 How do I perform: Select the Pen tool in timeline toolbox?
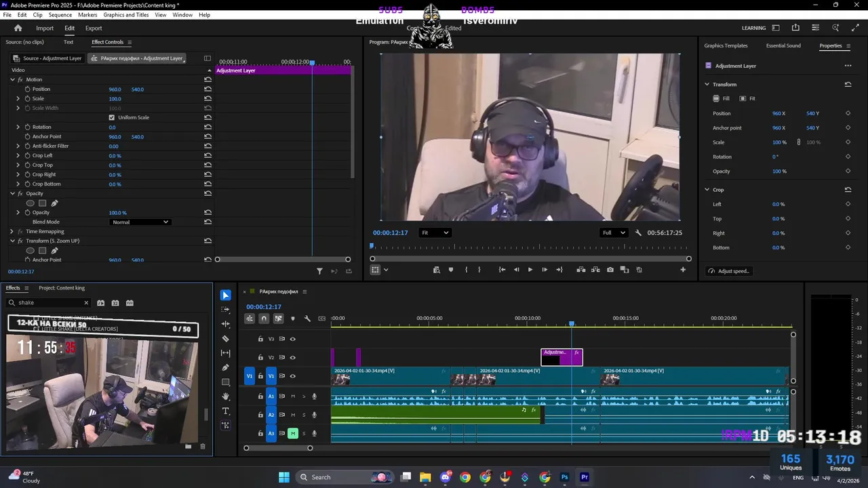226,367
